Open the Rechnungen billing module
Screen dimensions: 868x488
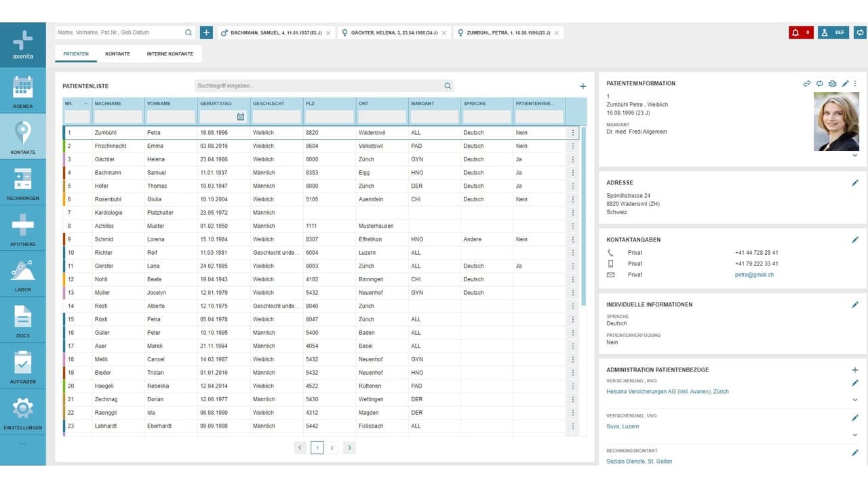pos(22,183)
